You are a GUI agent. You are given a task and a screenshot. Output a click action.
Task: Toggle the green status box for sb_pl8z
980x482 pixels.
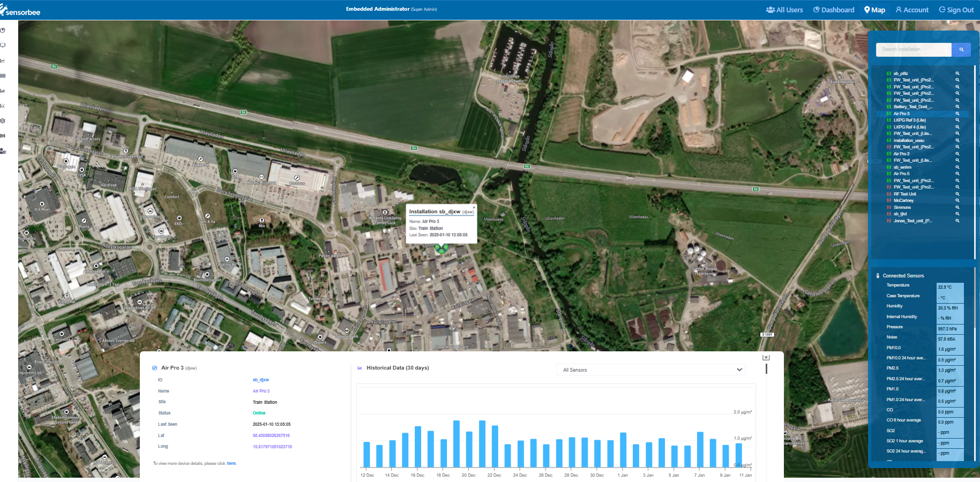(889, 73)
